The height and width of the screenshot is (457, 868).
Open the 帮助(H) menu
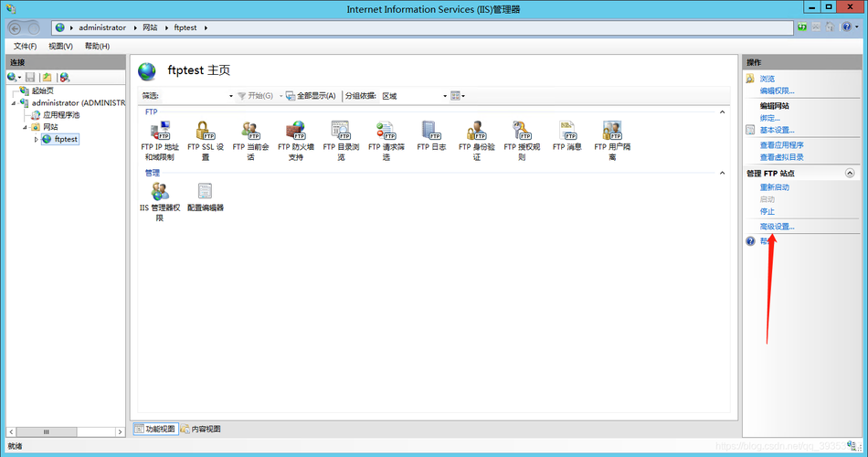(97, 46)
